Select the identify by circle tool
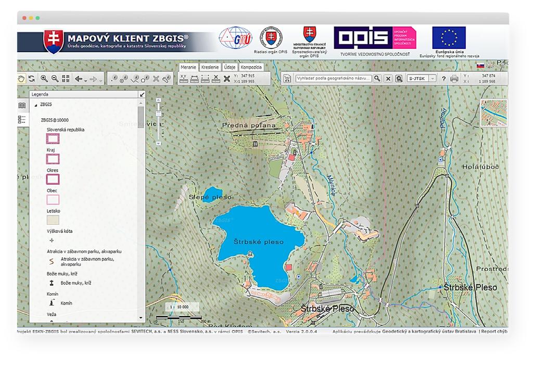533x392 pixels. [x=124, y=79]
